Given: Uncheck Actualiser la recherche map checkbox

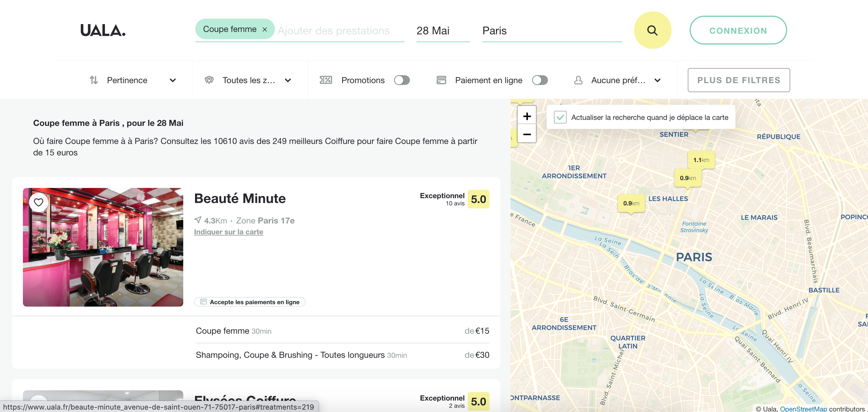Looking at the screenshot, I should [x=560, y=117].
